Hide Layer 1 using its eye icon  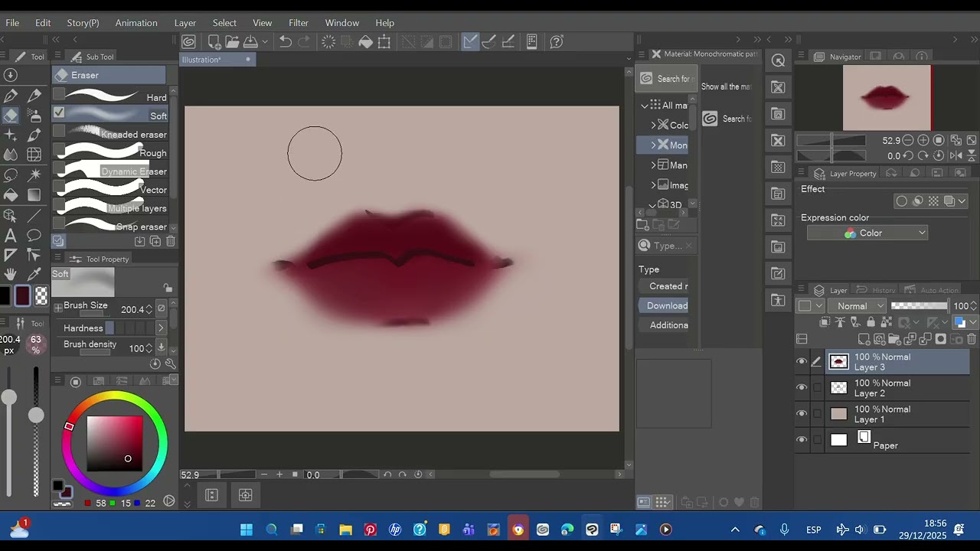tap(802, 414)
